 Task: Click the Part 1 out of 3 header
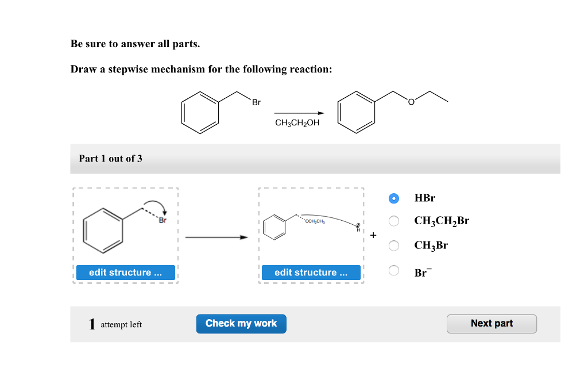(x=110, y=158)
